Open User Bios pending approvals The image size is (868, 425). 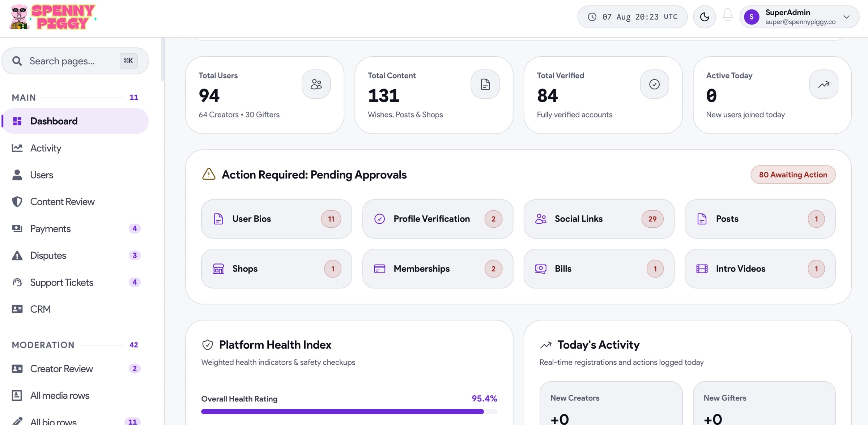point(277,219)
